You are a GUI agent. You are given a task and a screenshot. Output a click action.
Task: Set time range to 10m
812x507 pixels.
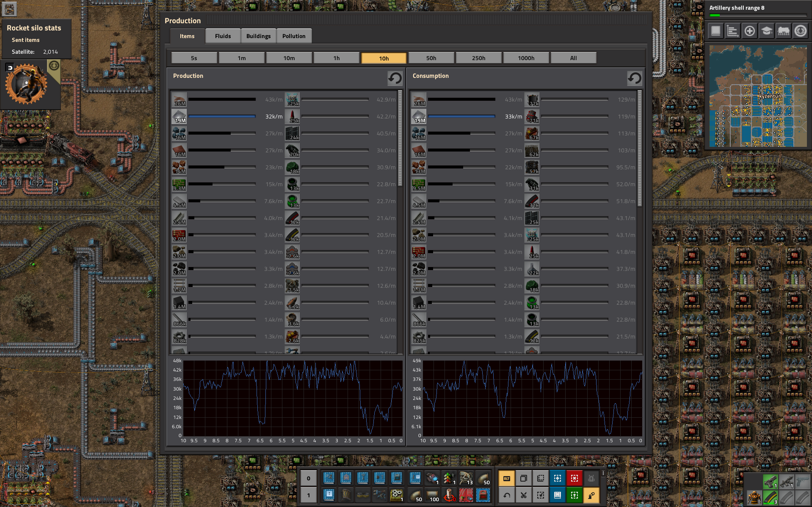tap(289, 58)
